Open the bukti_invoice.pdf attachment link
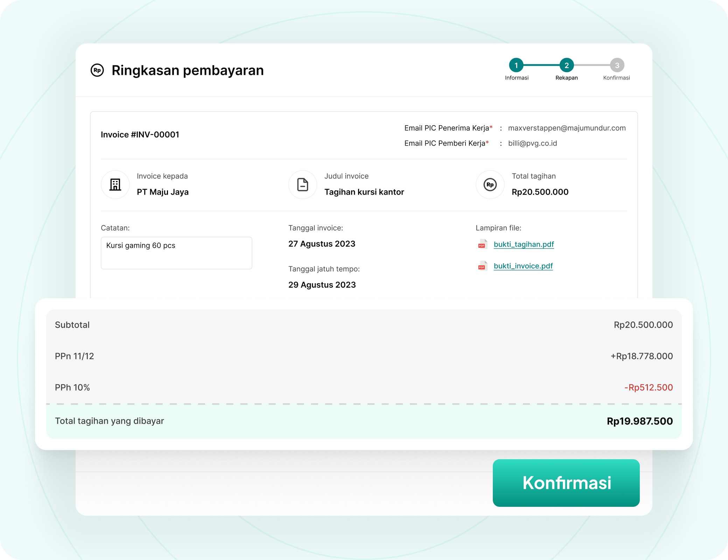This screenshot has height=560, width=728. (523, 266)
